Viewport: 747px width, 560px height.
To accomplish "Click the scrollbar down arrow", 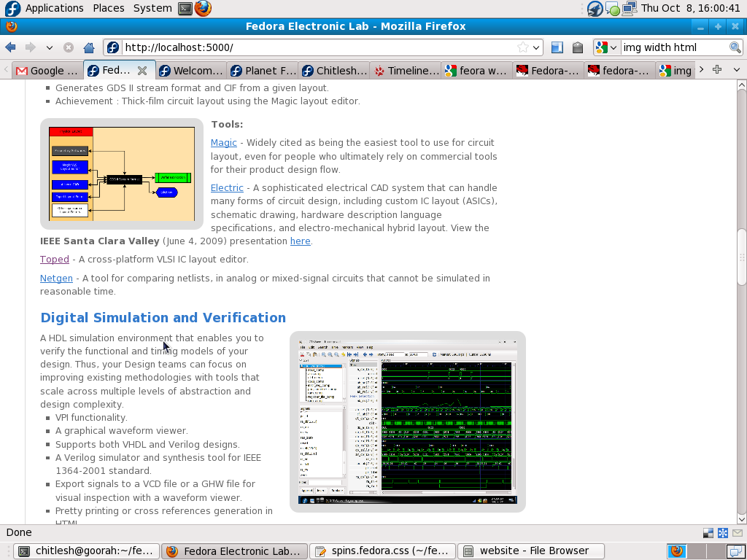I will coord(741,519).
